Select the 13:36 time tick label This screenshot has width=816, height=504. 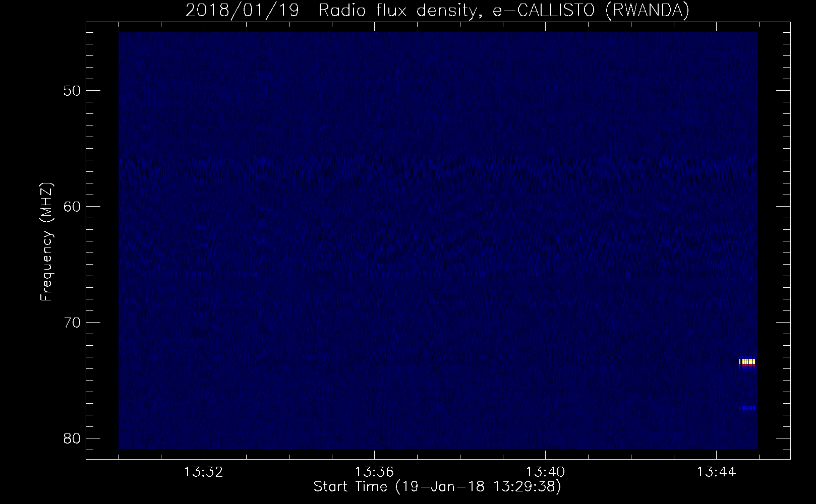pyautogui.click(x=374, y=472)
